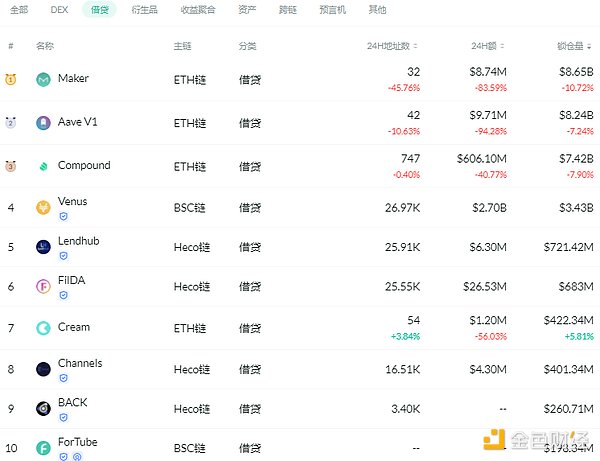The image size is (600, 461).
Task: Click the Venus logo icon
Action: pos(43,208)
